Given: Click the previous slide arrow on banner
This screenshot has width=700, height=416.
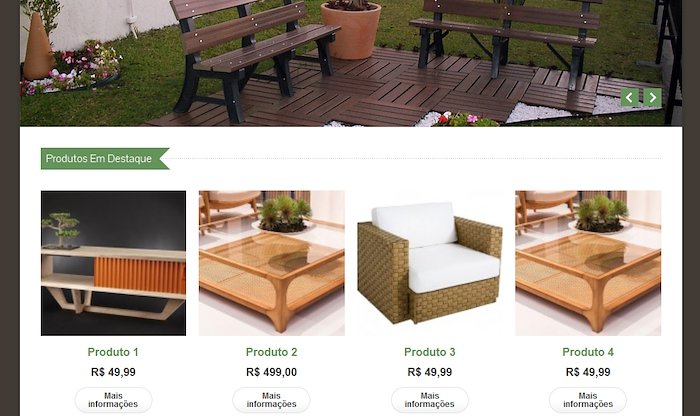Looking at the screenshot, I should click(x=629, y=97).
